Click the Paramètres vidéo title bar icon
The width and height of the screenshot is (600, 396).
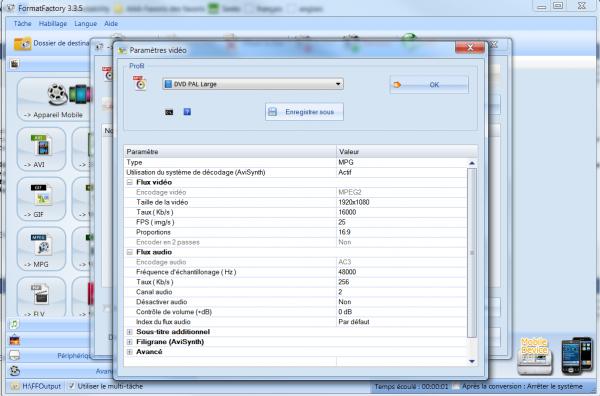tap(122, 51)
